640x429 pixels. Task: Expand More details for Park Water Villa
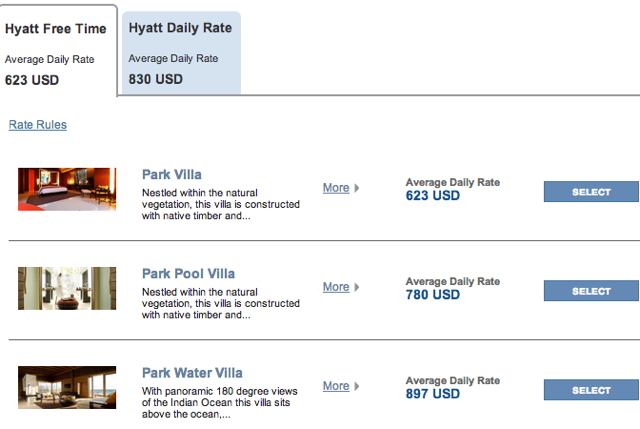click(x=336, y=386)
